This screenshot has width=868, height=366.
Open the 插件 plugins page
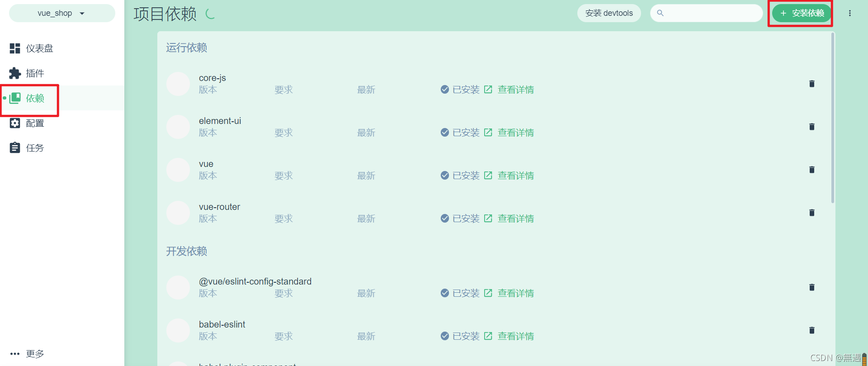click(62, 73)
